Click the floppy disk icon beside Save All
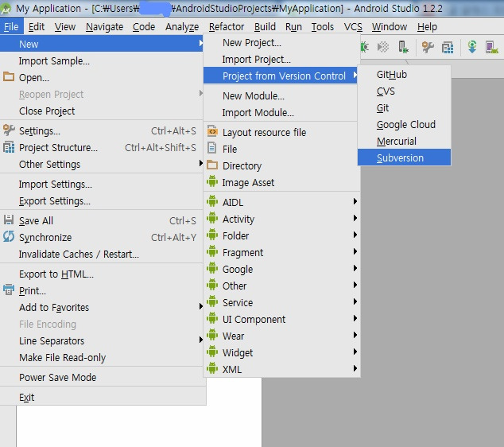Screen dimensions: 504x447 [9, 220]
